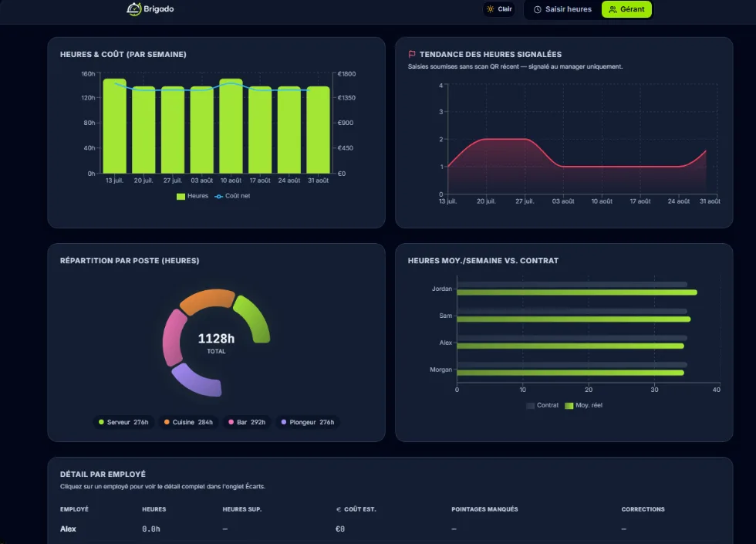Screen dimensions: 756x544
Task: Click Alex's €0 cost value
Action: point(340,529)
